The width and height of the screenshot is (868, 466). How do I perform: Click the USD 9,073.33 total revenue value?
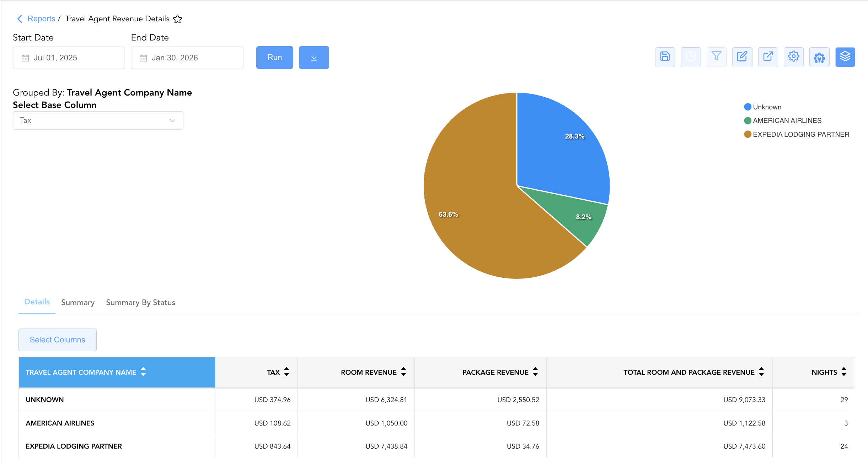point(744,400)
